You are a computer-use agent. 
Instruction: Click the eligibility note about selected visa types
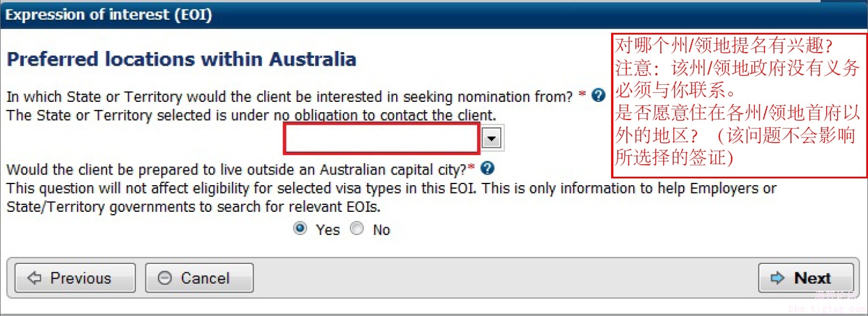point(390,189)
